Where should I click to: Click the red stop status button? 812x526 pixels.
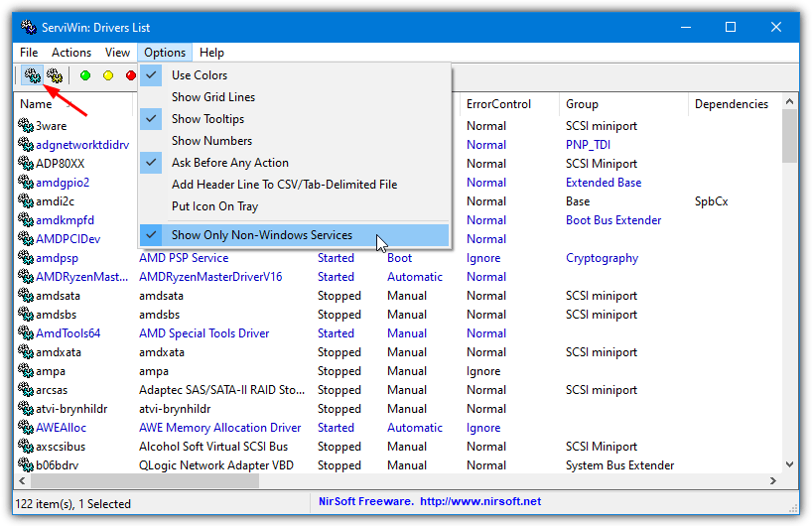pos(131,76)
